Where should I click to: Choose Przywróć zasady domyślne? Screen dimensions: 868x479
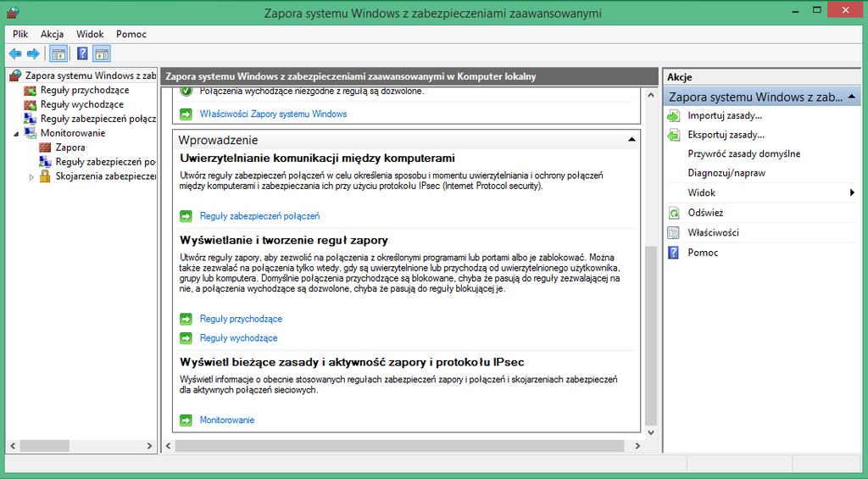744,154
